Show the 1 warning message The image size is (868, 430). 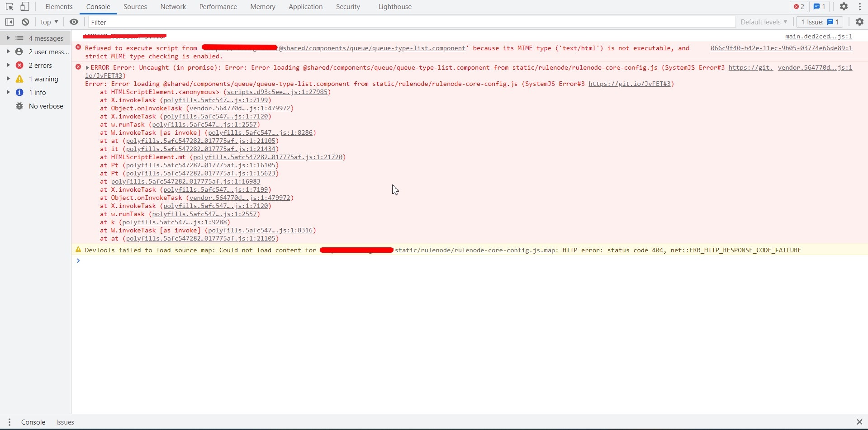click(43, 78)
